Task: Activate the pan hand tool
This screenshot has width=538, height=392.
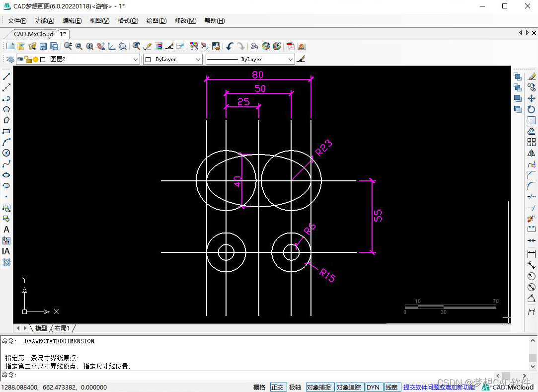Action: [101, 46]
